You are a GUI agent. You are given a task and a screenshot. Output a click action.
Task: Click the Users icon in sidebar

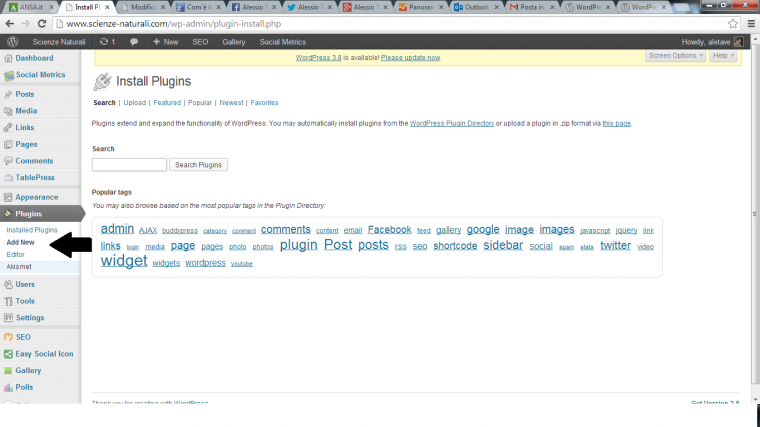click(8, 285)
